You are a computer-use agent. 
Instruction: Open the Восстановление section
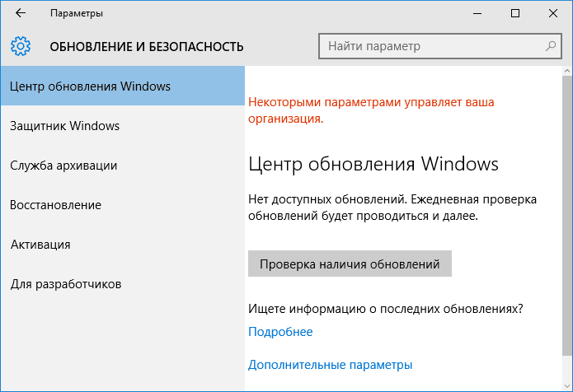click(x=56, y=205)
